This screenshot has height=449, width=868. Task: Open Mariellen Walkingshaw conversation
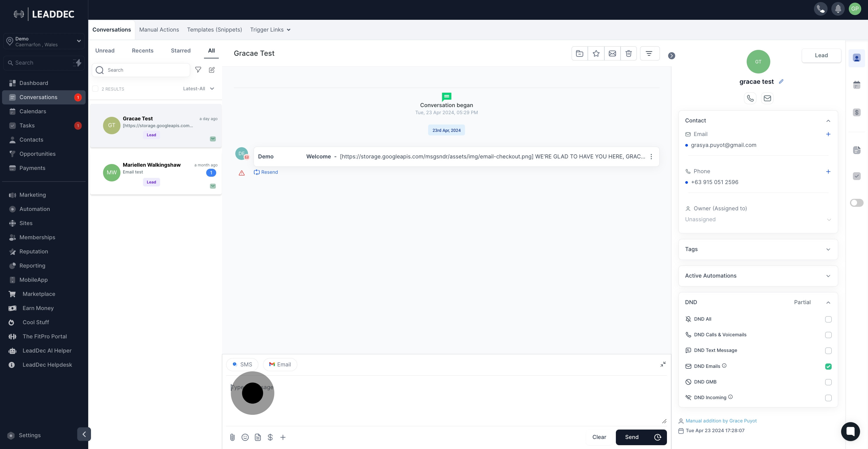click(156, 173)
